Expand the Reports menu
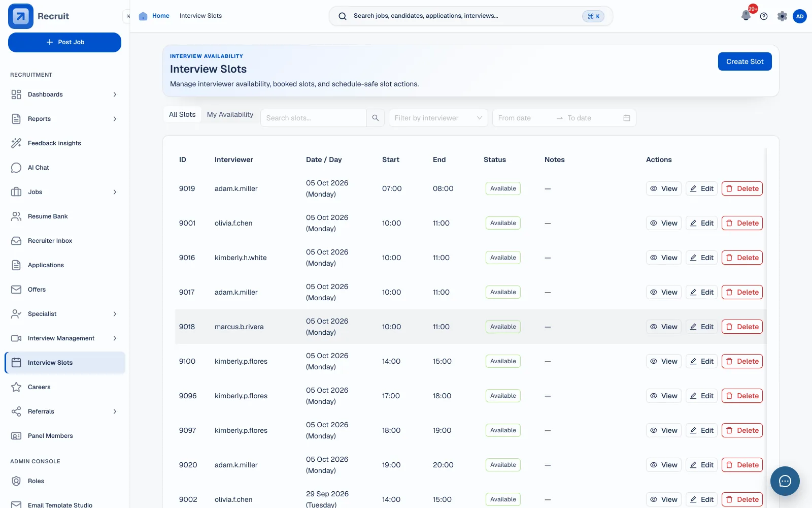The image size is (812, 508). click(x=64, y=119)
